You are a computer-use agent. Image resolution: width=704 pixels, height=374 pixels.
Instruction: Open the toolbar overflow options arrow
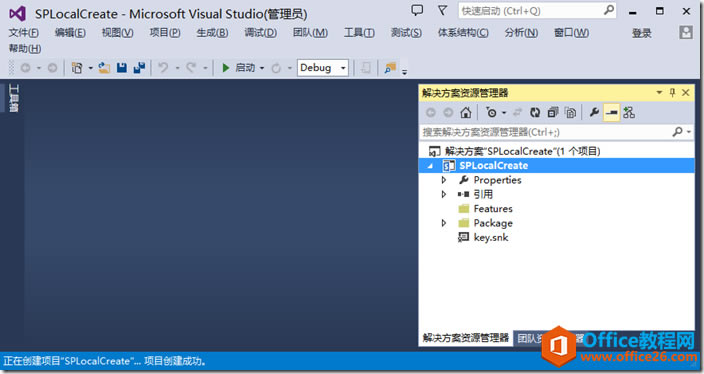(405, 71)
